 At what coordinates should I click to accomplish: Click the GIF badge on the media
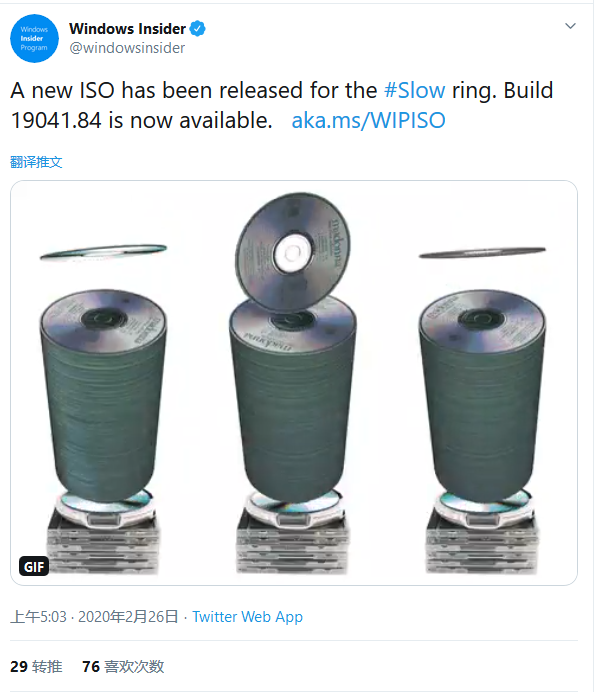coord(34,566)
